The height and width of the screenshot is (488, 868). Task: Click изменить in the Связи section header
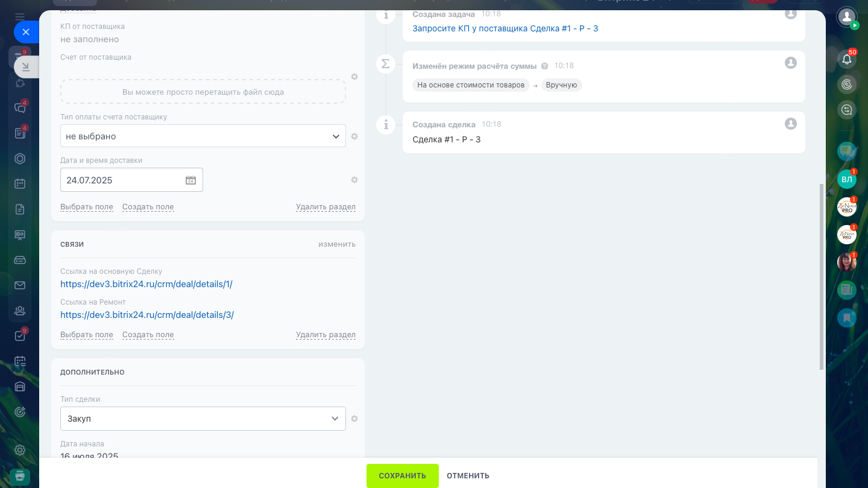point(337,244)
